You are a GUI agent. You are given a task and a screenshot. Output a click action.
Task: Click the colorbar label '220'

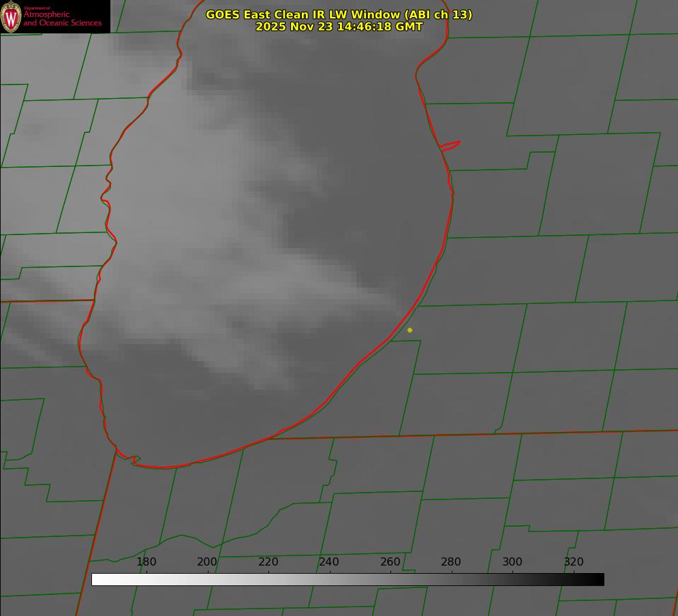click(x=268, y=561)
